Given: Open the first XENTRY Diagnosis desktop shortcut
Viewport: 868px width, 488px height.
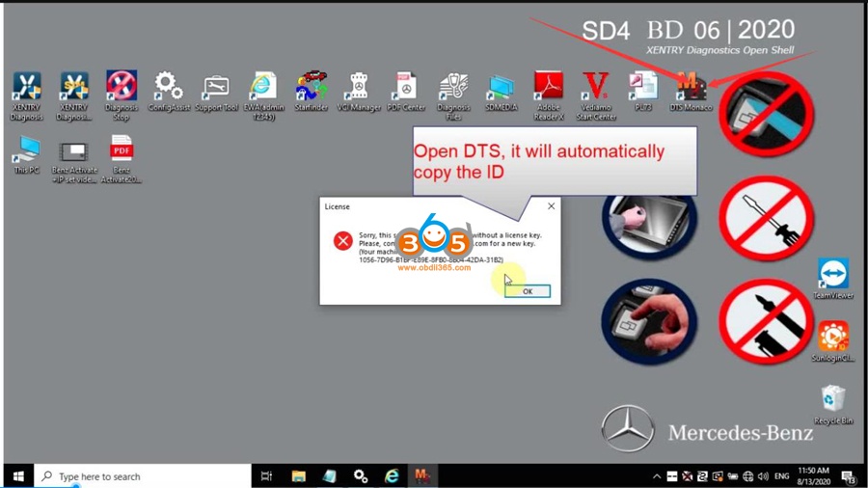Looking at the screenshot, I should click(27, 95).
